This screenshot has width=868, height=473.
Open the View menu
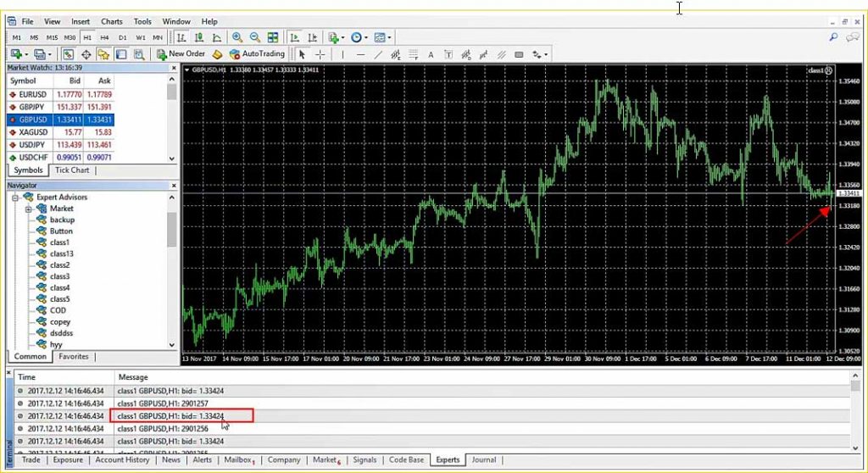52,21
